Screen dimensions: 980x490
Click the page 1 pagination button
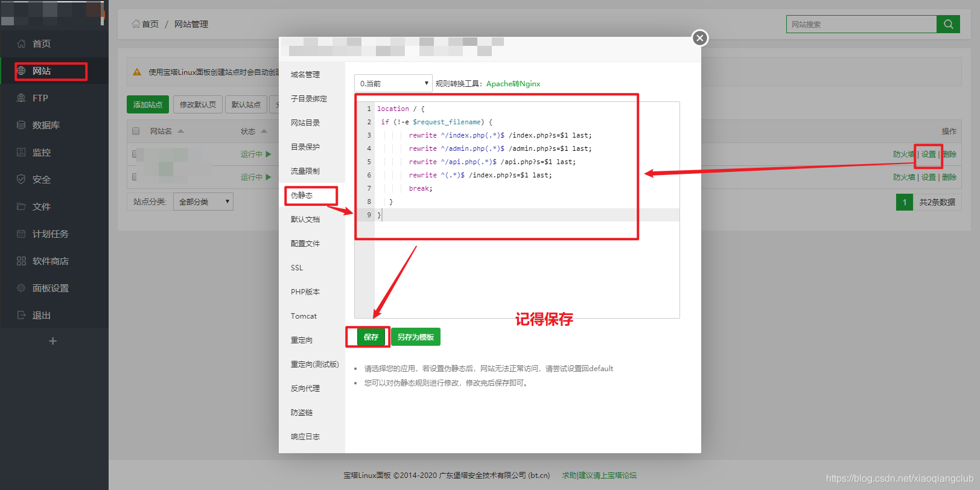pos(905,202)
